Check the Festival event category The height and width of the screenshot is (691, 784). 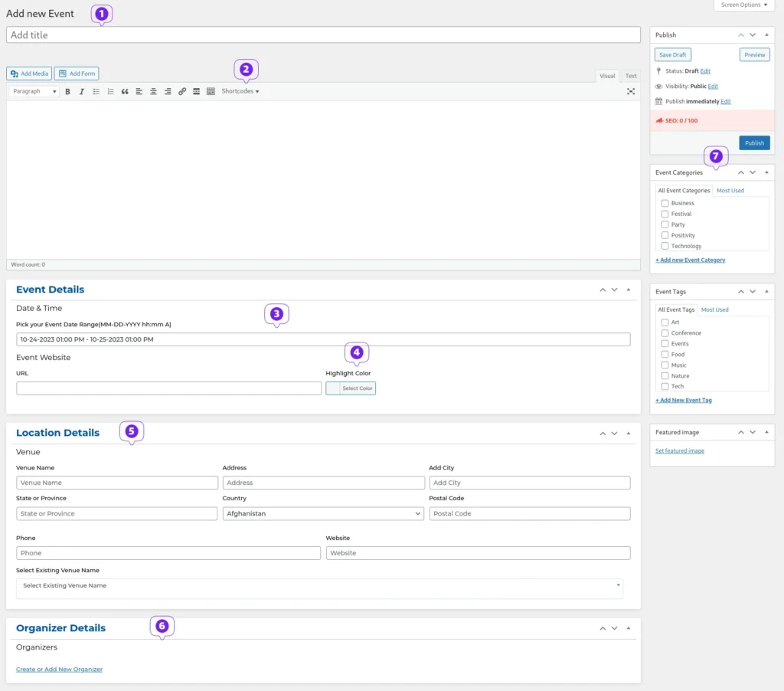click(665, 214)
